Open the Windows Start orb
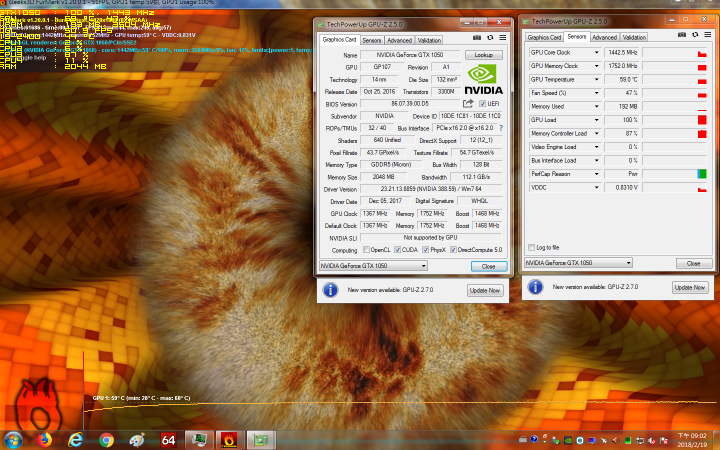The image size is (720, 450). [13, 440]
